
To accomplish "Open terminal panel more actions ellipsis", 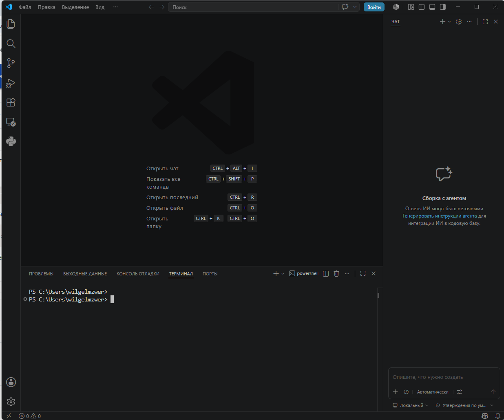I will (x=347, y=274).
